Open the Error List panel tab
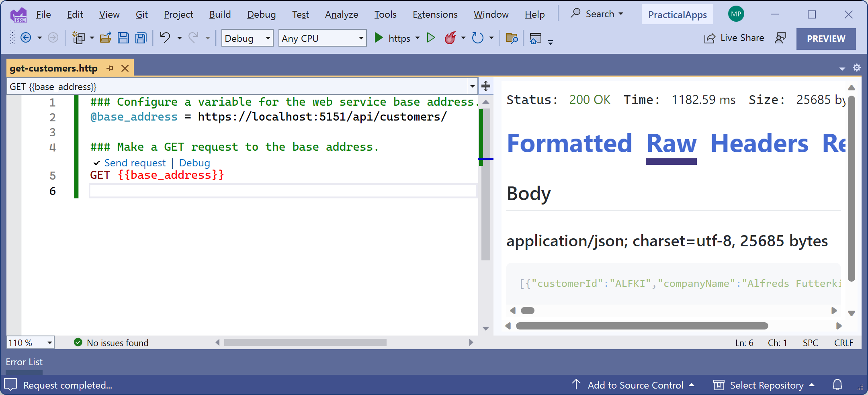This screenshot has height=395, width=868. pyautogui.click(x=24, y=362)
